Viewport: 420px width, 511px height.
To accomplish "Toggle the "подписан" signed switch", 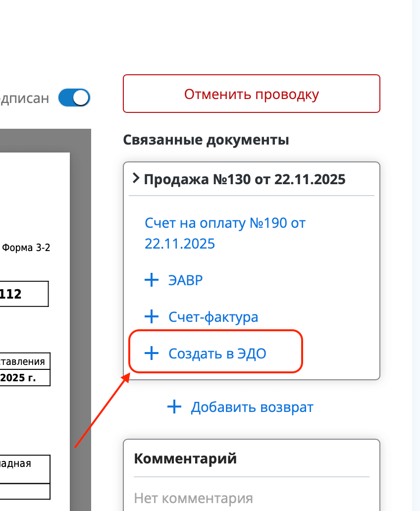I will [x=74, y=98].
